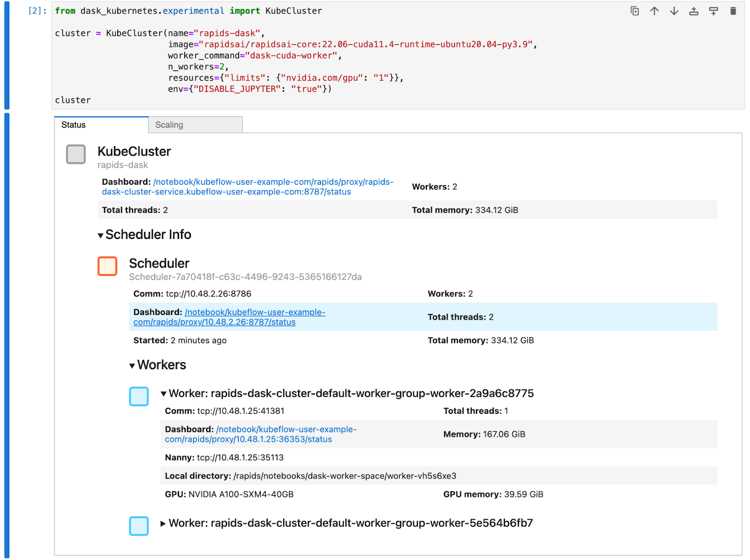Click the 'Memory: 167.06 GiB' worker value
The width and height of the screenshot is (750, 560).
click(x=484, y=434)
